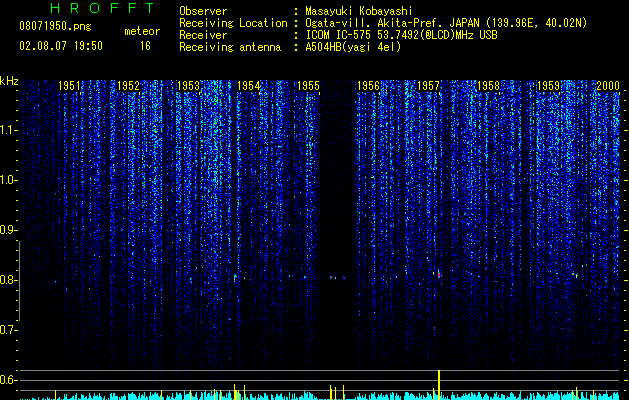Viewport: 629px width, 400px height.
Task: Click the 1953 time marker
Action: (x=189, y=86)
